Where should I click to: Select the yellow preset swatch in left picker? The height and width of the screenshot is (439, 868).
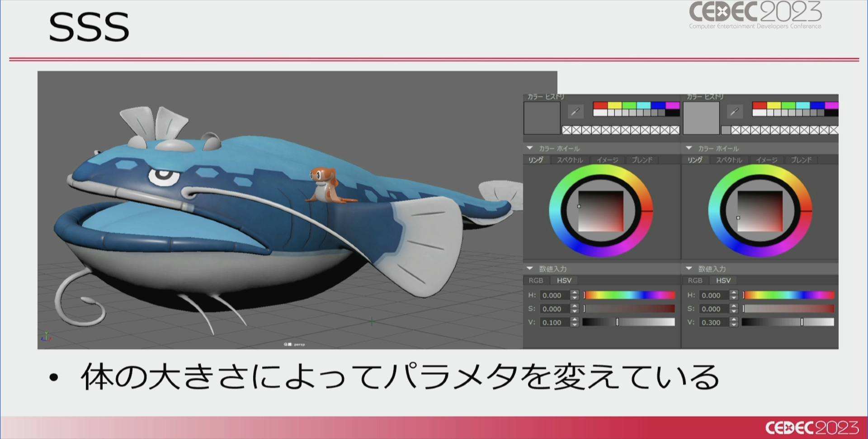point(614,105)
